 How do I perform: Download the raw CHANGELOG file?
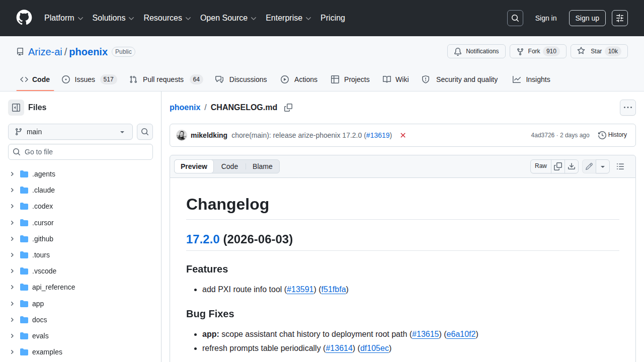click(572, 166)
